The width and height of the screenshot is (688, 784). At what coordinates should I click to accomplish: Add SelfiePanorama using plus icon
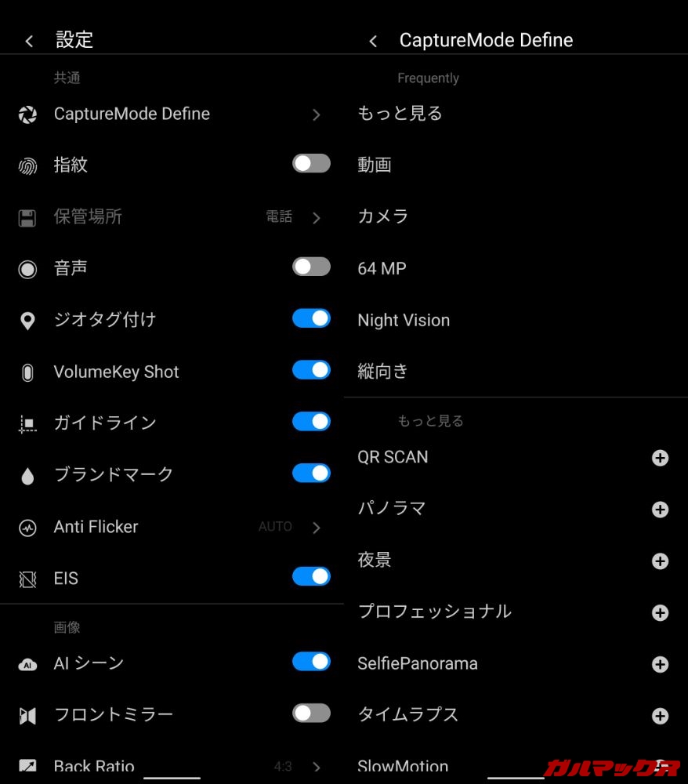click(x=660, y=664)
